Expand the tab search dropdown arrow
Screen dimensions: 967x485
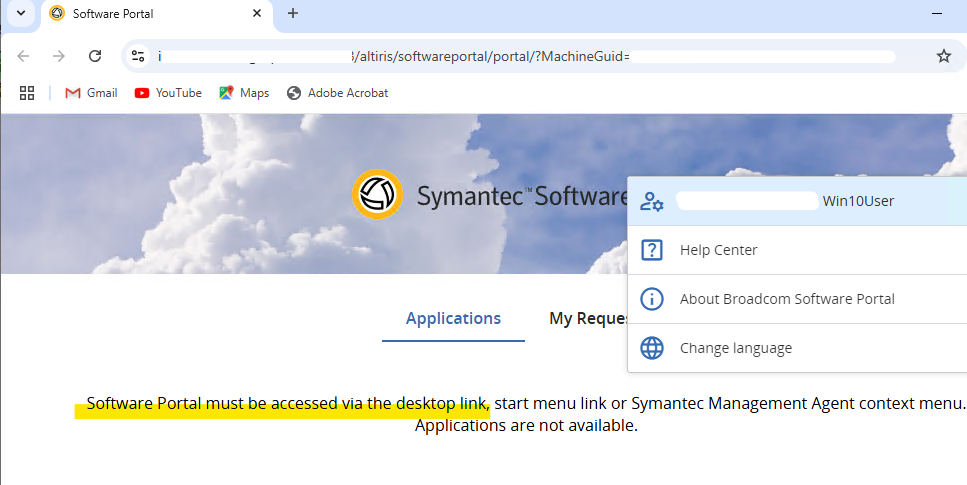(x=20, y=13)
